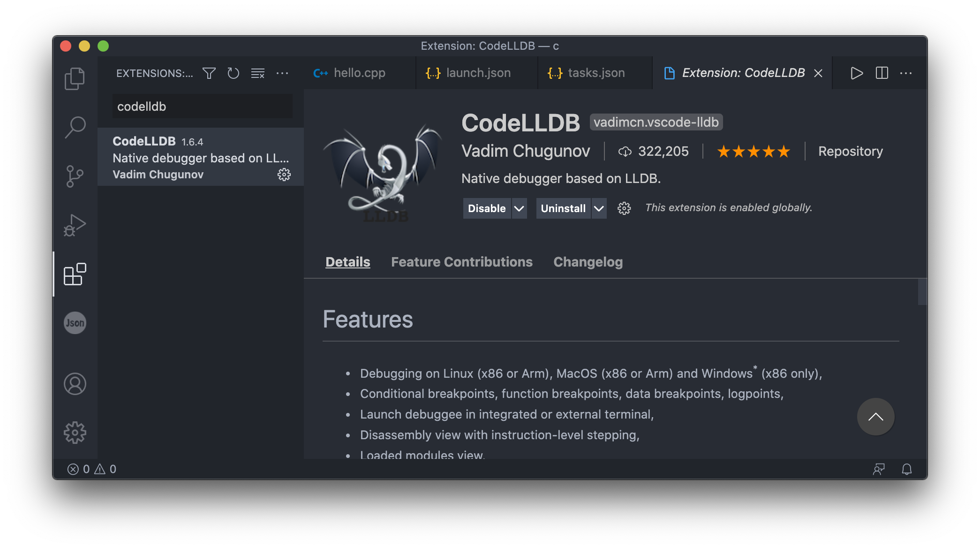Screen dimensions: 980x549
Task: Click 'Launch debuggee in integrated or external terminal' bullet
Action: (x=507, y=414)
